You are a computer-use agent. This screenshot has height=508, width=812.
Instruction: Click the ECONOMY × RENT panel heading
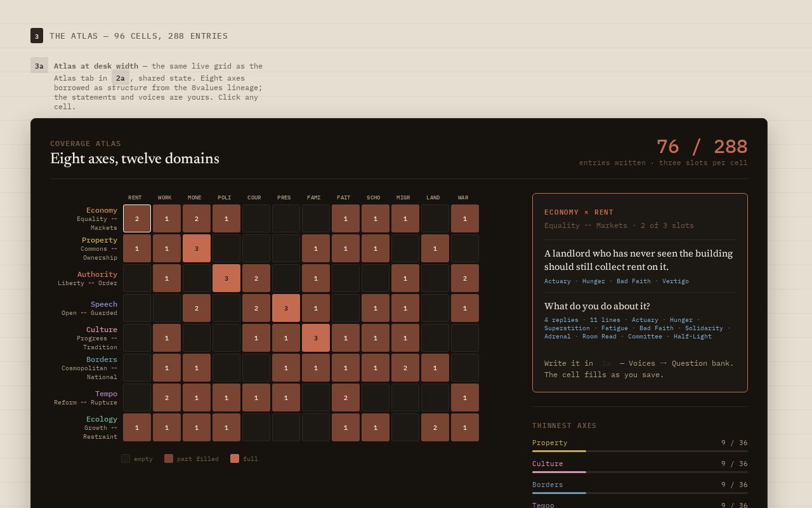pyautogui.click(x=579, y=212)
